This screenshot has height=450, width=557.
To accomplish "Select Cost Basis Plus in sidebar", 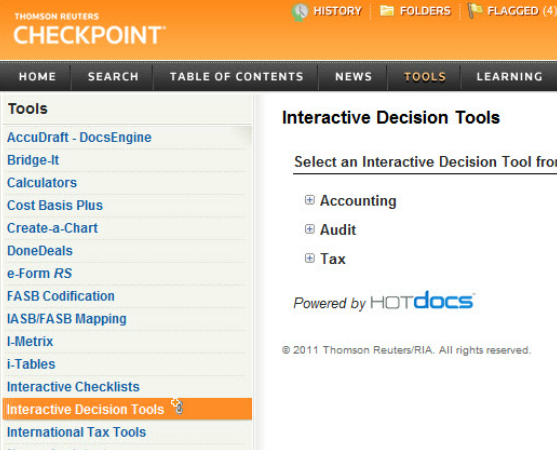I will point(55,205).
